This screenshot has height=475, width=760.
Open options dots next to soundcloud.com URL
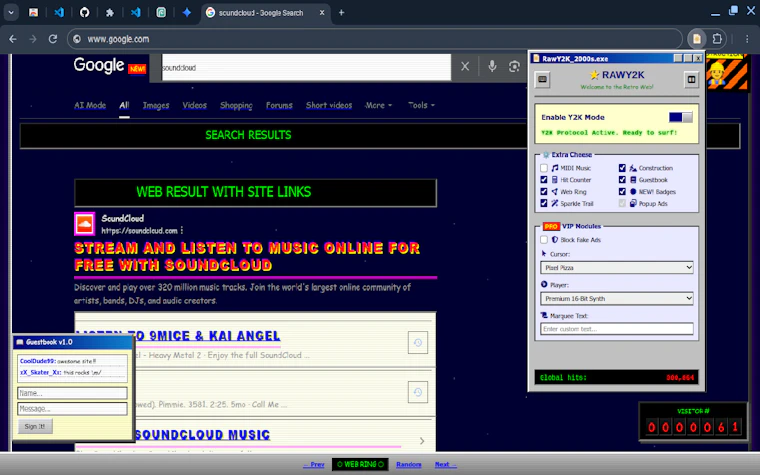coord(182,231)
